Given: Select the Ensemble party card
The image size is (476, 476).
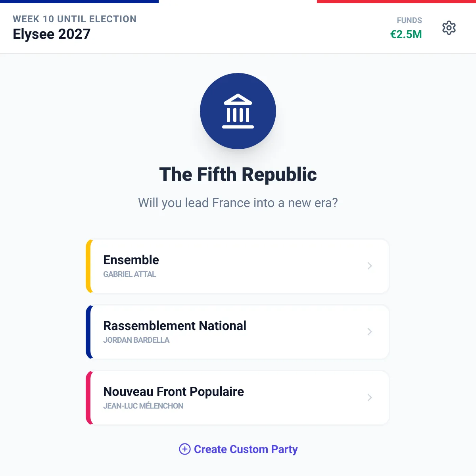Looking at the screenshot, I should [238, 266].
